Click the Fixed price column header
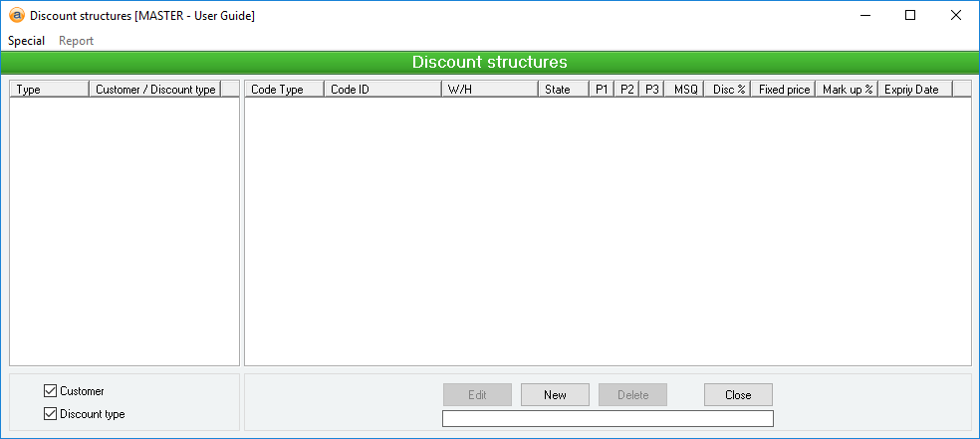Screen dimensions: 980x439 pyautogui.click(x=784, y=90)
